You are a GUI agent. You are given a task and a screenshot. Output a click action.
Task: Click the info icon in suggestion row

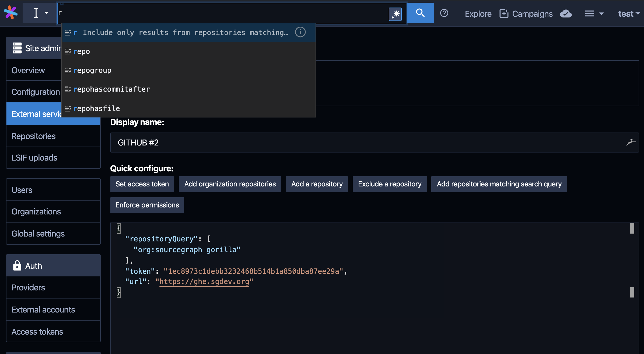pos(300,32)
